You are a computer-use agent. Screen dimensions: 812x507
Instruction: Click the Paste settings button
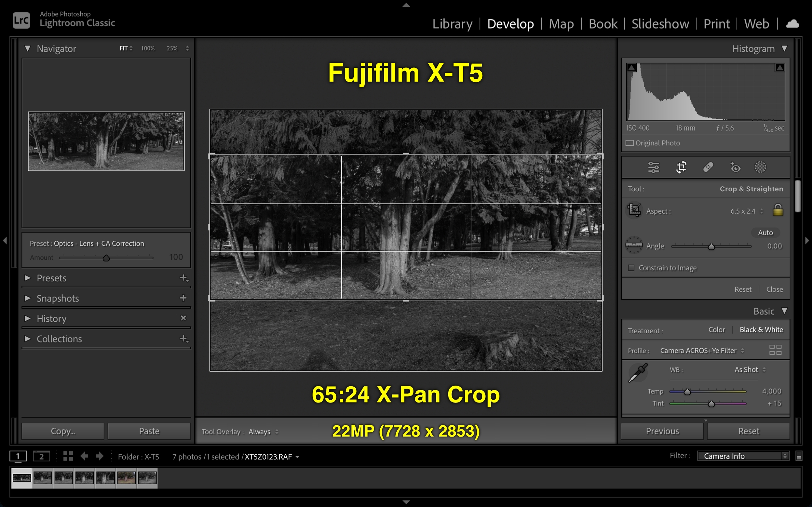(x=149, y=431)
